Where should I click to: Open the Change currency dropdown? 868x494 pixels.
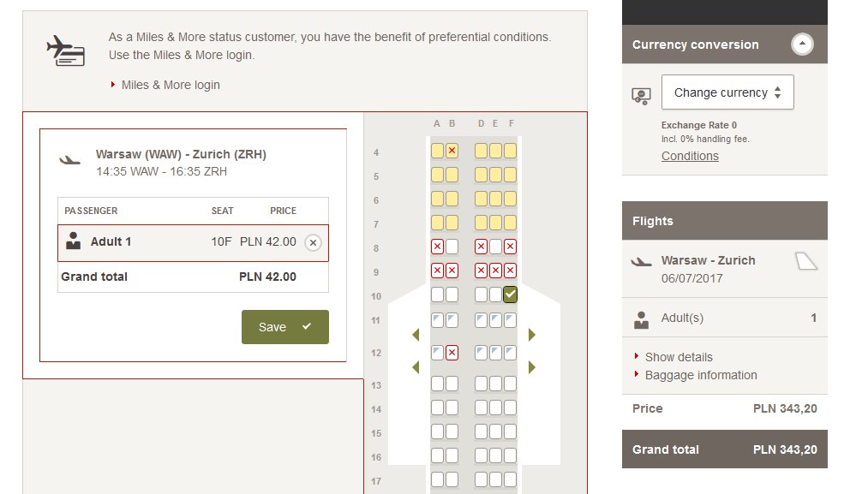727,92
